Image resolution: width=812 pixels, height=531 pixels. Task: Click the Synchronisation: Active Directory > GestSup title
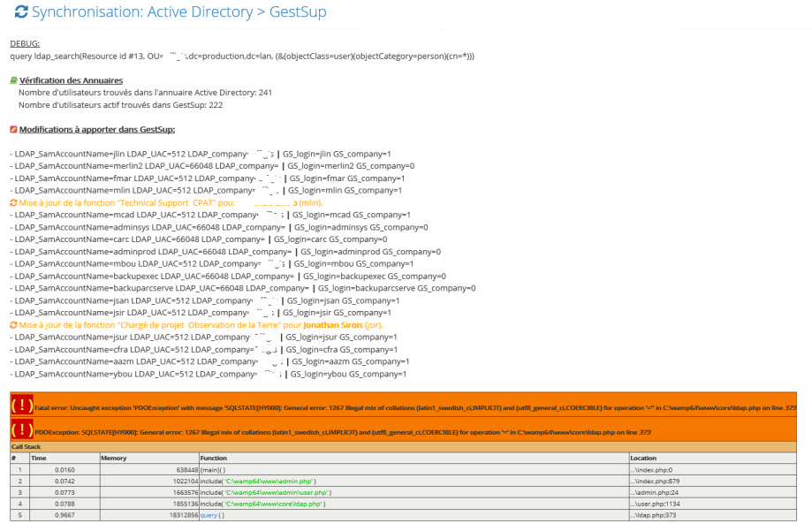tap(179, 11)
